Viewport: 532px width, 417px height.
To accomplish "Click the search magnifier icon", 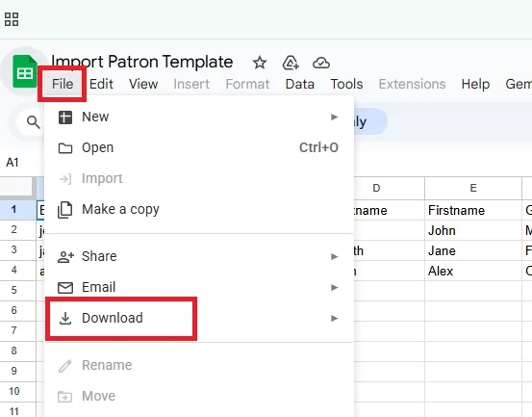I will click(34, 121).
